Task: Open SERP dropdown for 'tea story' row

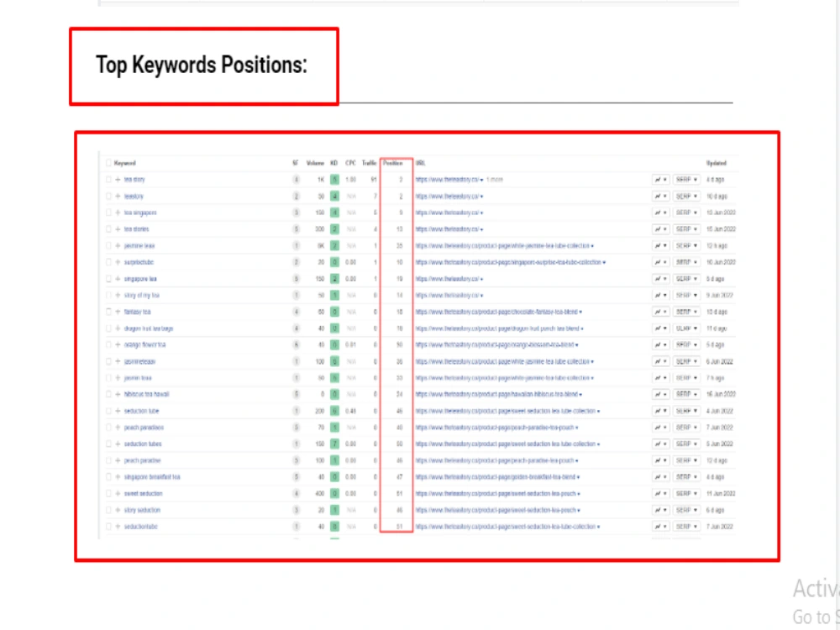Action: (686, 180)
